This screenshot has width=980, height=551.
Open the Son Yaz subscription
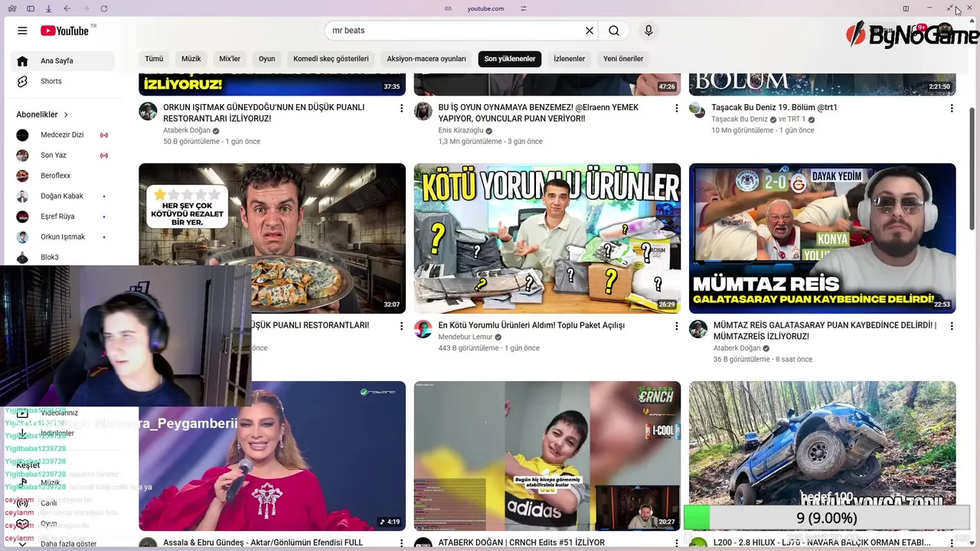coord(62,155)
